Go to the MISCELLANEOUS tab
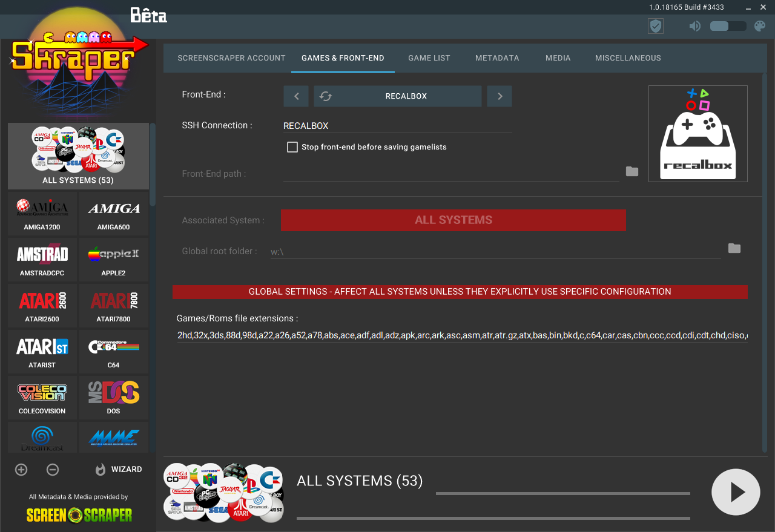The height and width of the screenshot is (532, 775). pyautogui.click(x=628, y=58)
